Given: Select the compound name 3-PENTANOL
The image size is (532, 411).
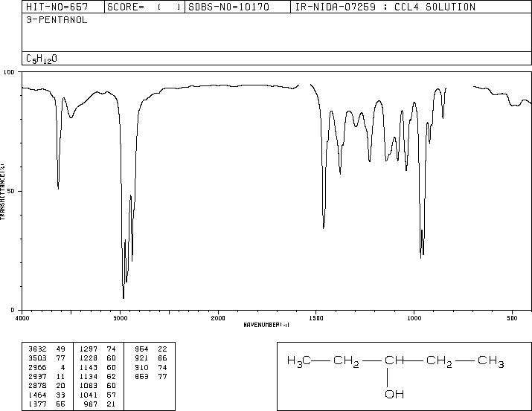Looking at the screenshot, I should [57, 20].
